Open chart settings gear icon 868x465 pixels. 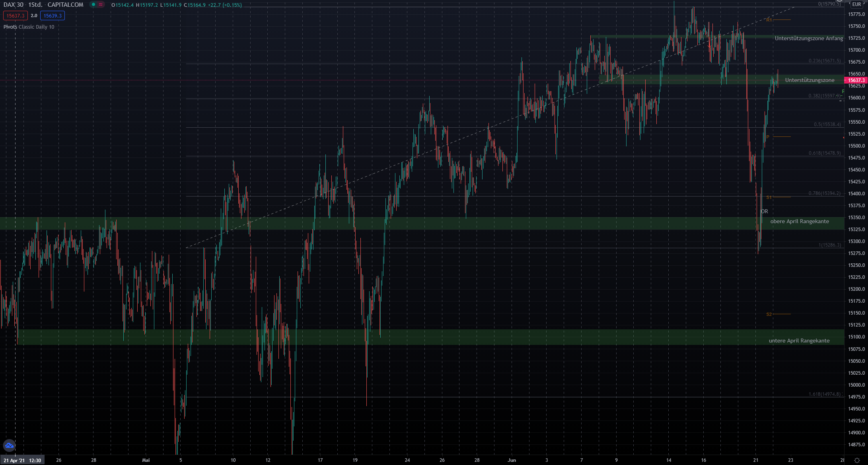[857, 460]
